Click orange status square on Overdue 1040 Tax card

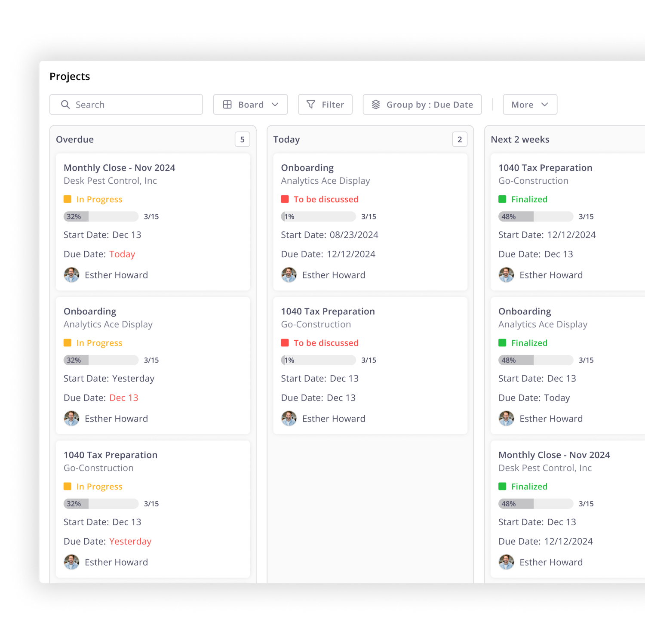point(68,487)
